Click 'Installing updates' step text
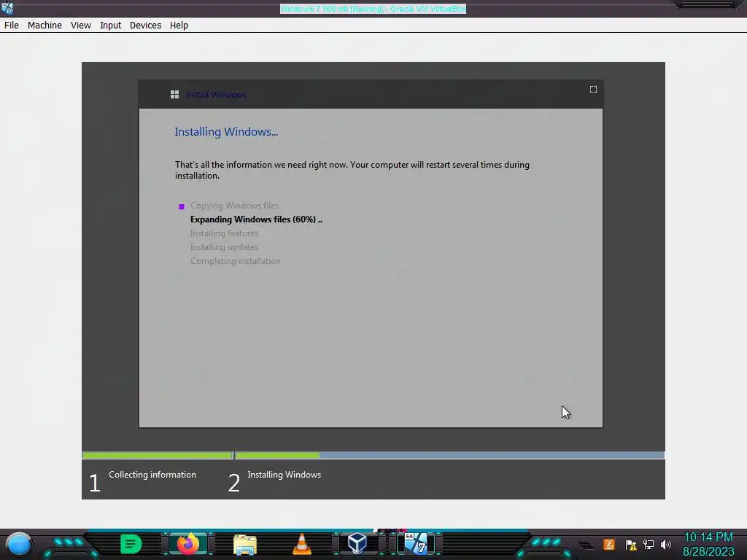Image resolution: width=747 pixels, height=560 pixels. coord(225,247)
